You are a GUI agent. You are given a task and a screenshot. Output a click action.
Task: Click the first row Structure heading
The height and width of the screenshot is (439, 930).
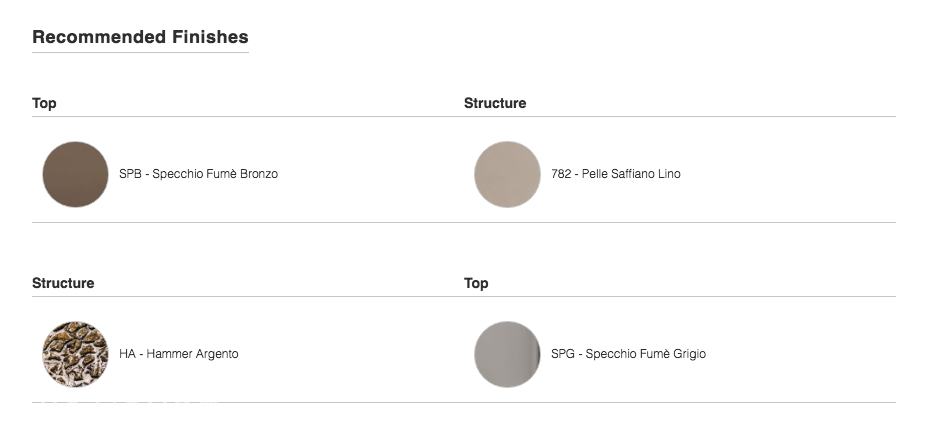click(x=495, y=103)
